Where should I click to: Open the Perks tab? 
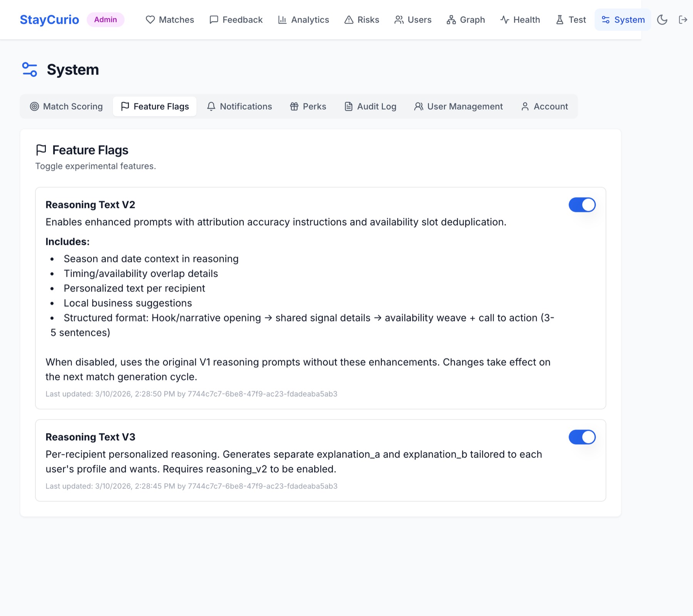coord(308,106)
